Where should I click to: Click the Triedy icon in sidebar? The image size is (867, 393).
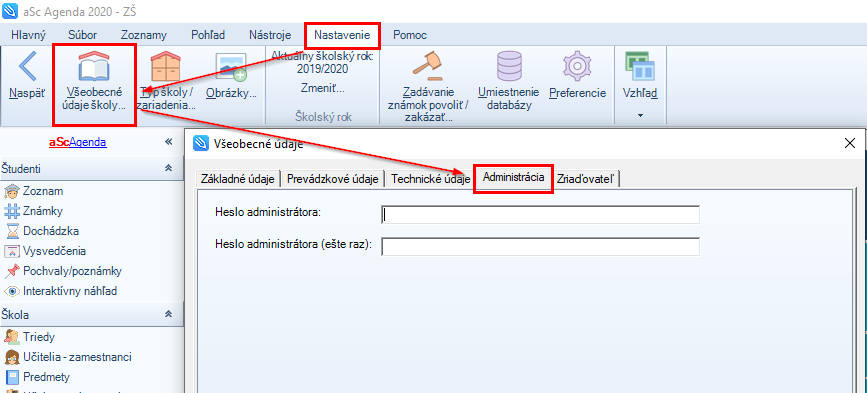point(12,337)
